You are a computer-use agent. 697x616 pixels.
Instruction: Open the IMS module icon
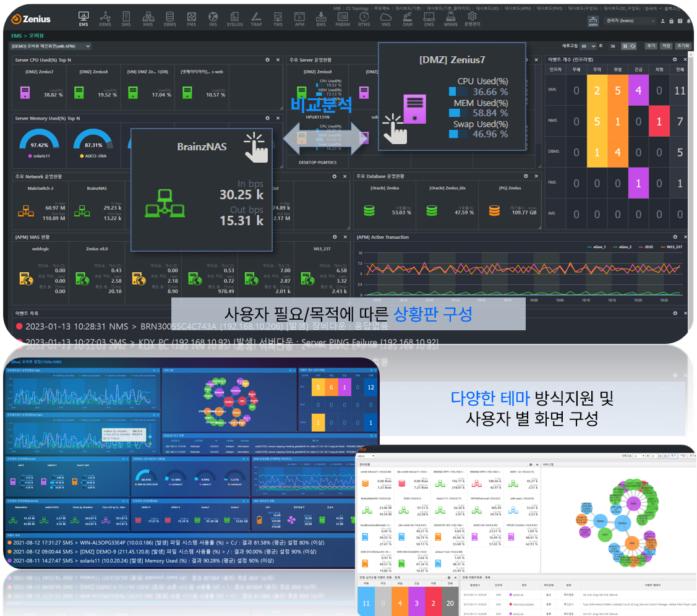click(x=213, y=19)
